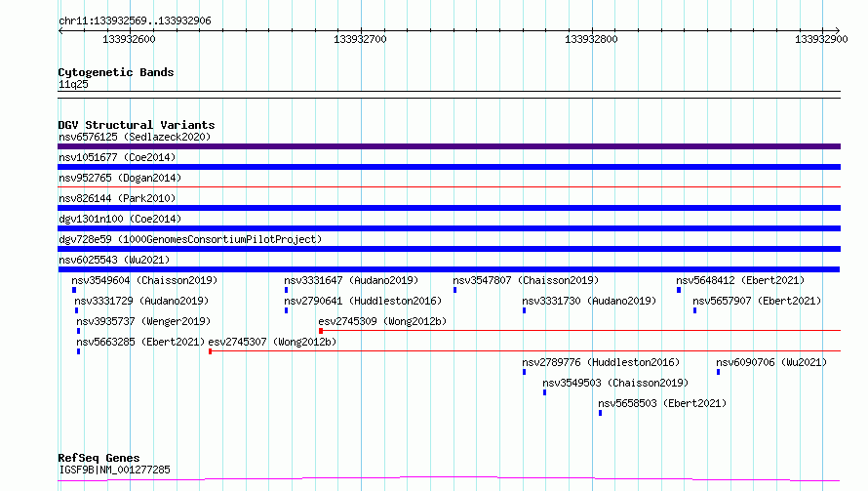This screenshot has width=868, height=491.
Task: Click blue marker under nsv3331647
Action: pyautogui.click(x=286, y=290)
